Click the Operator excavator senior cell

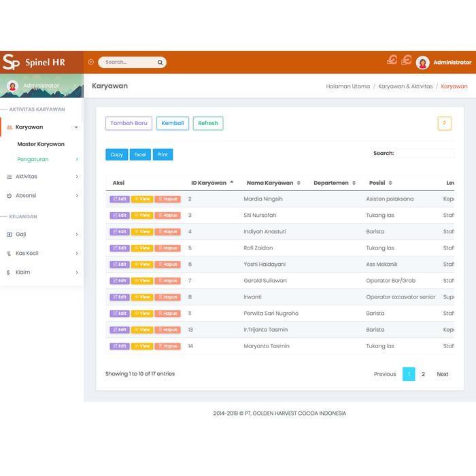click(x=401, y=297)
